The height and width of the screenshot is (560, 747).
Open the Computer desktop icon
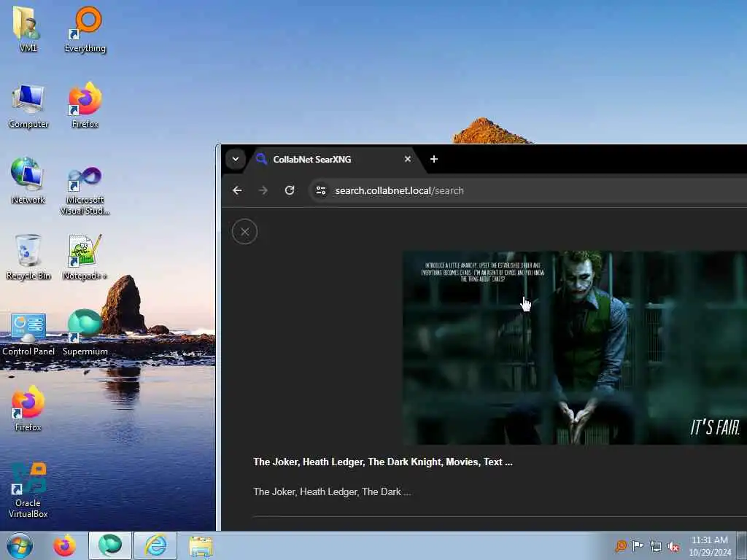pyautogui.click(x=28, y=106)
